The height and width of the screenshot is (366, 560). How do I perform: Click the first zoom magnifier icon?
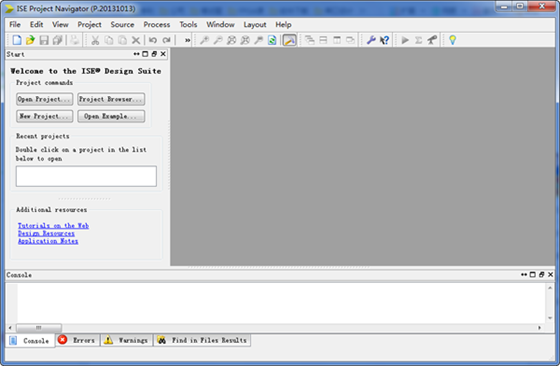(204, 40)
